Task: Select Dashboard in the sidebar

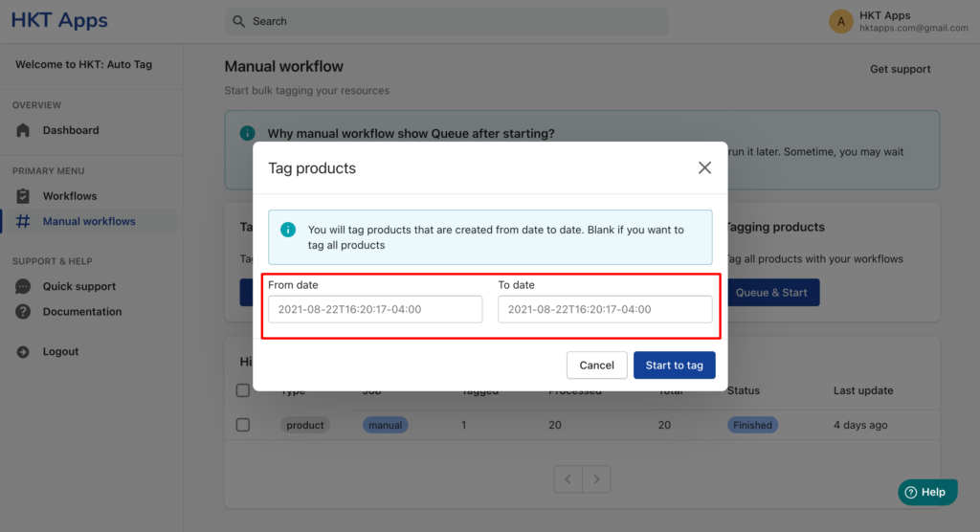Action: (71, 130)
